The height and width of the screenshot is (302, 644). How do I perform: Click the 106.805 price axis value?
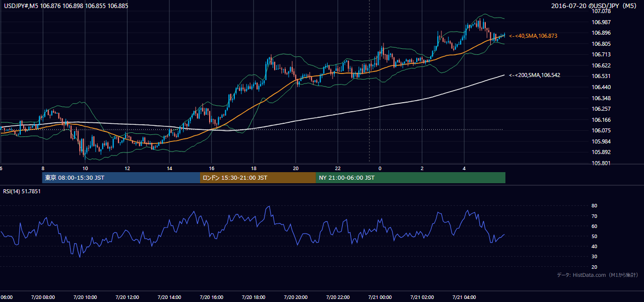coord(602,44)
